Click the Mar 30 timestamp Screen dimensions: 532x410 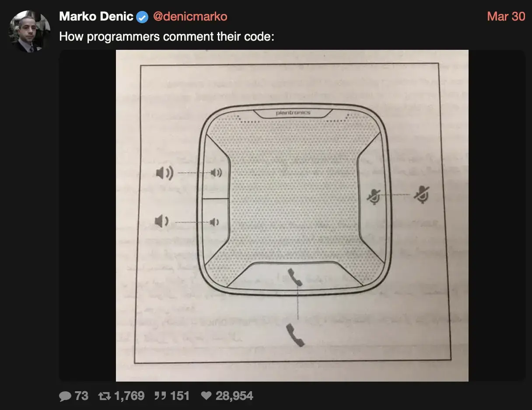506,17
